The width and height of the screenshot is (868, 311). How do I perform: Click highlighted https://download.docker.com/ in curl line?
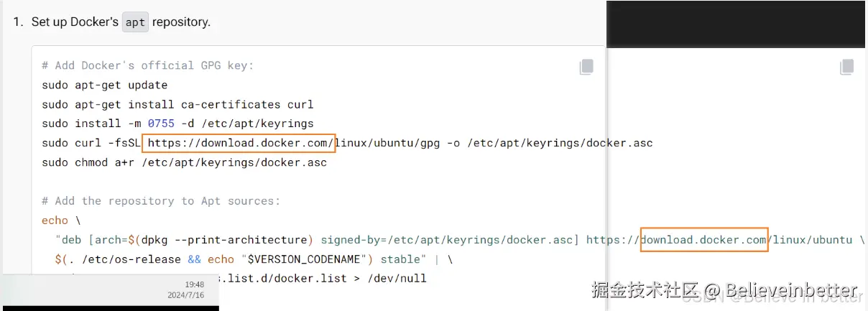(239, 143)
